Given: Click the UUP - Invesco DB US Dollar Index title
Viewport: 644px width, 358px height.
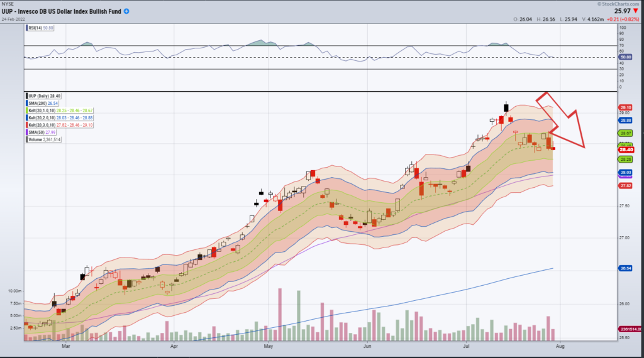Looking at the screenshot, I should click(61, 11).
